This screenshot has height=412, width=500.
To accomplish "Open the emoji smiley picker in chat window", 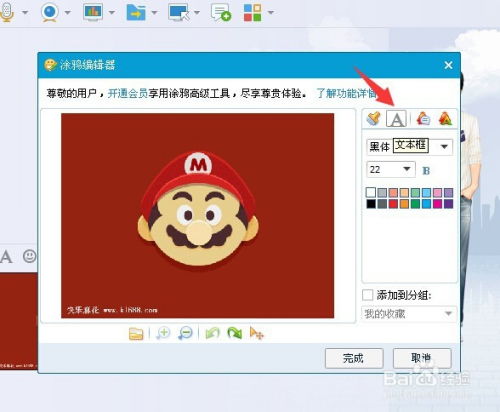I will (29, 256).
